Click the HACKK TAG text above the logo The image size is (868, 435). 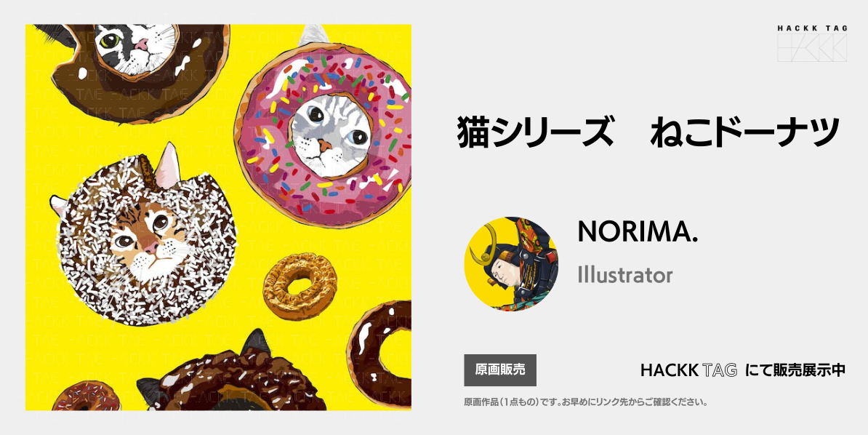[x=812, y=28]
